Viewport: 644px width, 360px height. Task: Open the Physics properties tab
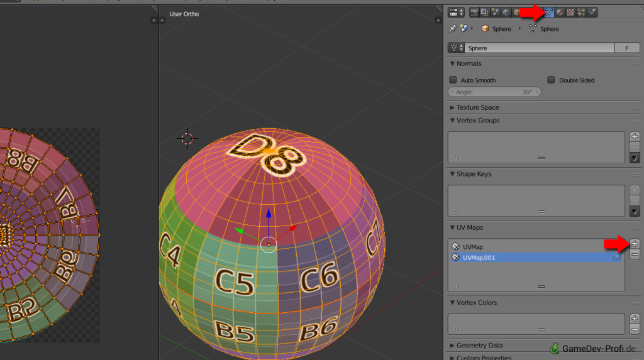[592, 12]
